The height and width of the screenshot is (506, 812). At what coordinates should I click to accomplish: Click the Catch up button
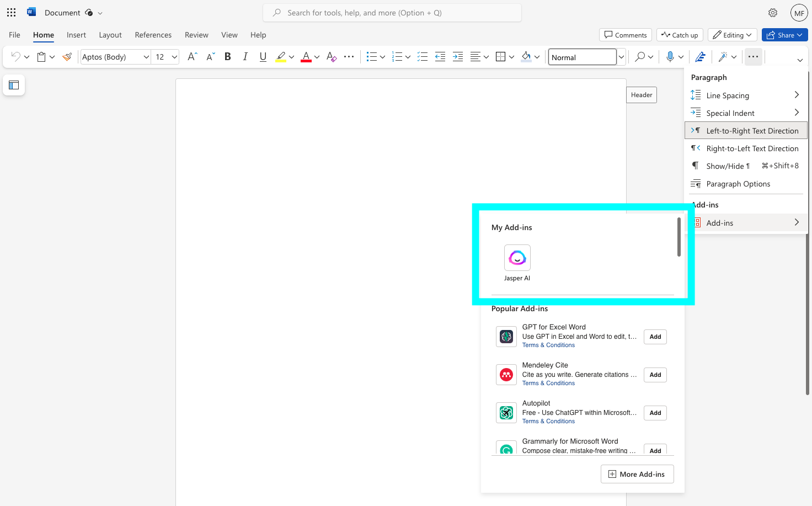tap(680, 35)
